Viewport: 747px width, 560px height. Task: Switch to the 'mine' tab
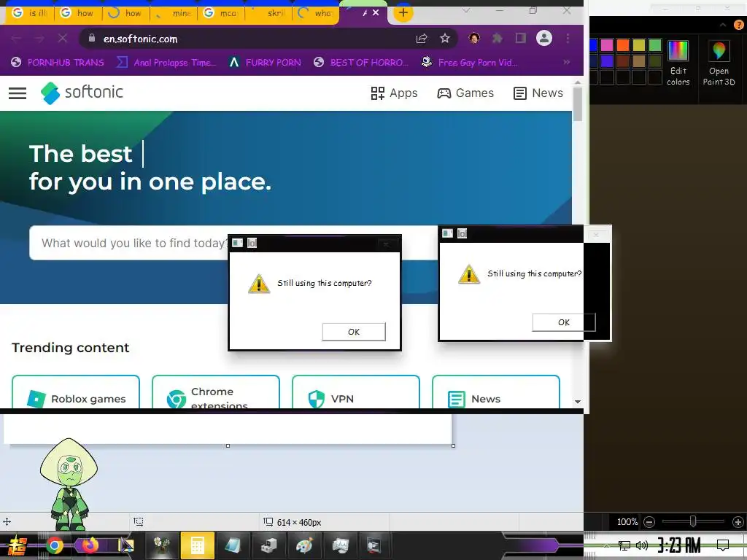[x=174, y=13]
